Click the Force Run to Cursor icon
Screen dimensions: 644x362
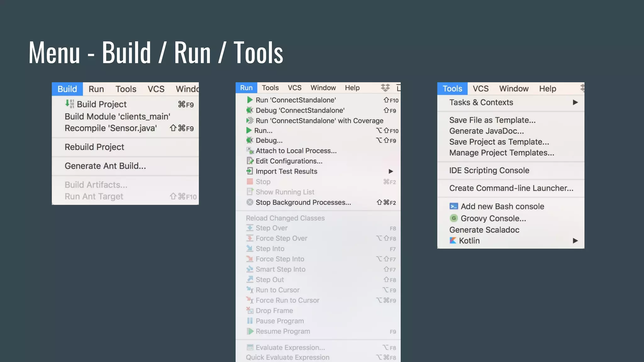pos(250,300)
